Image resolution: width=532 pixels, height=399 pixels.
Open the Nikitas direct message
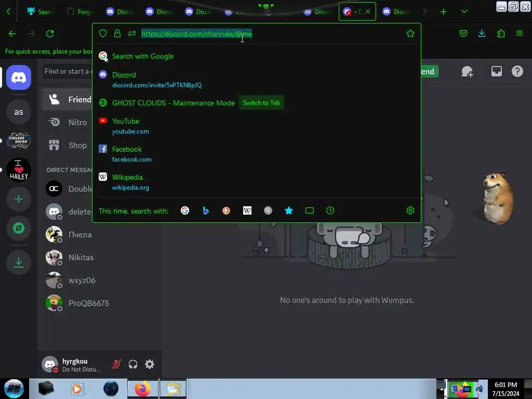(100, 258)
